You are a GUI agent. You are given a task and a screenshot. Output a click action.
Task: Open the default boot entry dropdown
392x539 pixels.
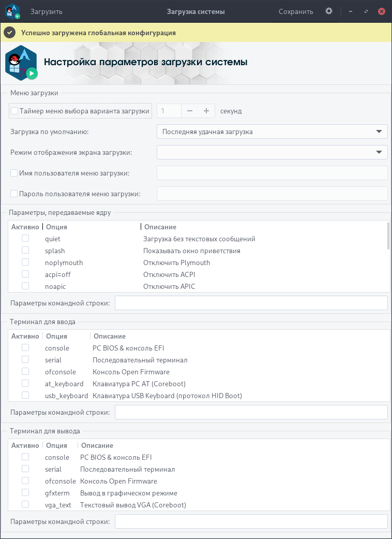tap(272, 132)
